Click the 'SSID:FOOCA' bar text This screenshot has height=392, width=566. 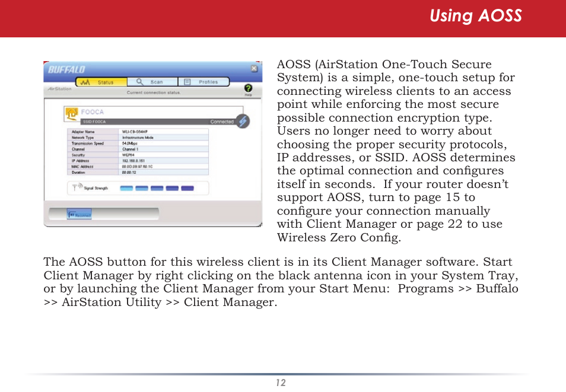click(x=94, y=122)
